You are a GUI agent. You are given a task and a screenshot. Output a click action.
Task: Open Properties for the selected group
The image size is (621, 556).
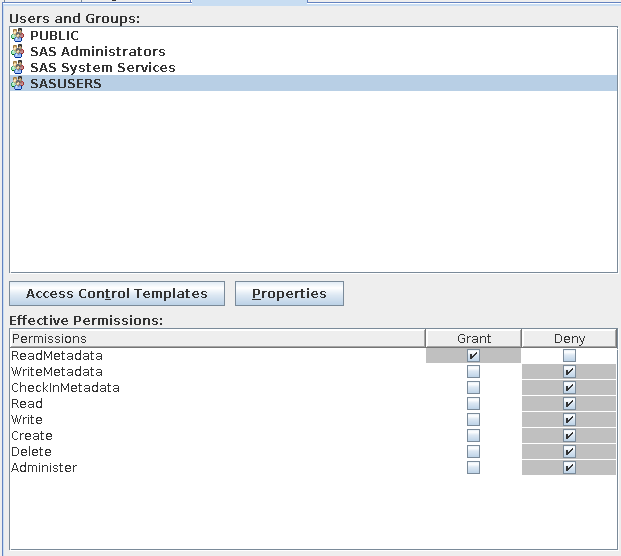[289, 294]
